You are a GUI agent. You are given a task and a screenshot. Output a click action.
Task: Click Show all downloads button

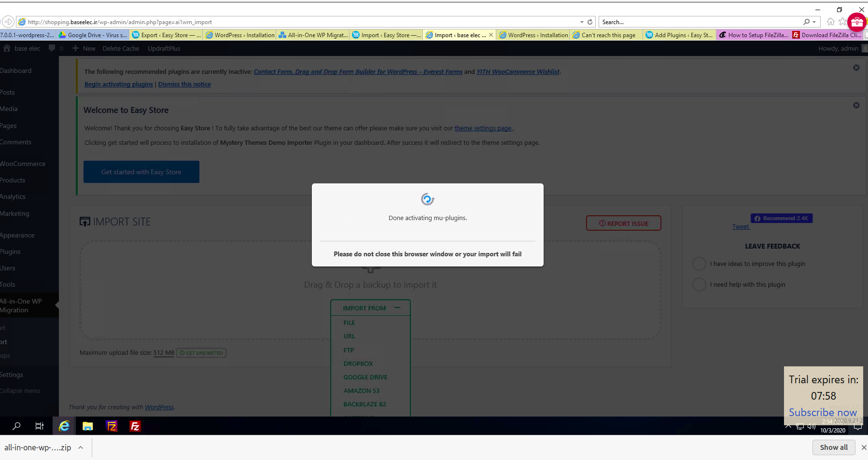[834, 447]
